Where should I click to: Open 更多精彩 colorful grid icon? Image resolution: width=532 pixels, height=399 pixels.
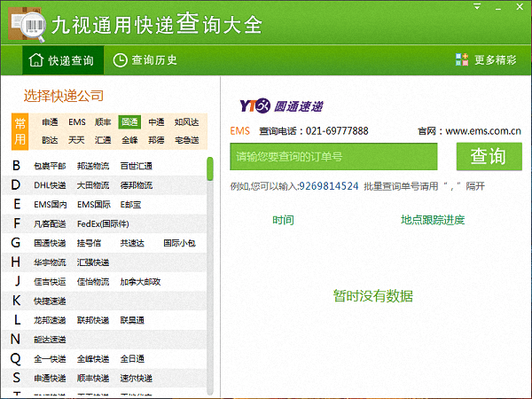point(462,60)
